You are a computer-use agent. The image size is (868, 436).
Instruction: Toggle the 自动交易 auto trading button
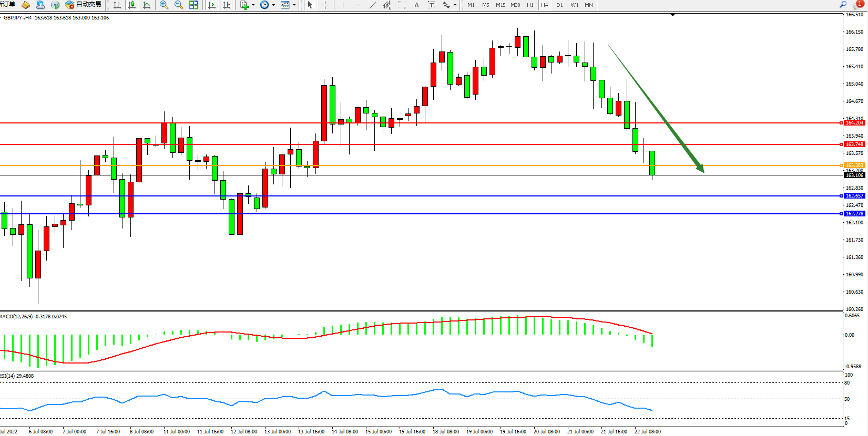83,5
